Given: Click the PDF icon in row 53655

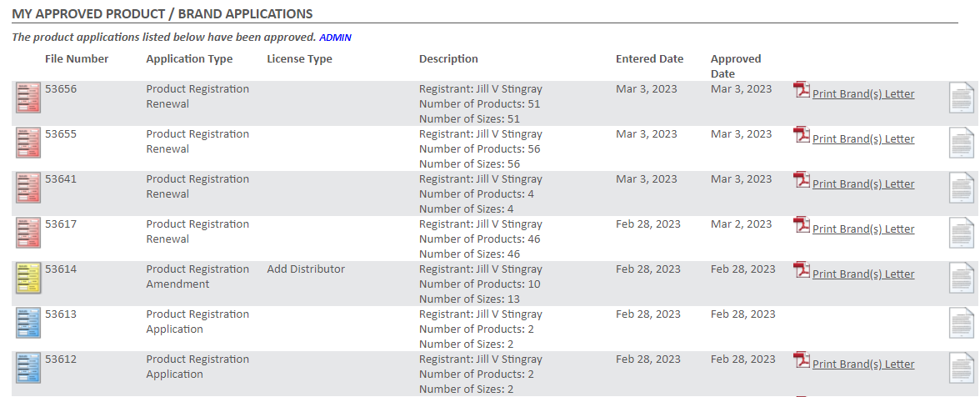Looking at the screenshot, I should pyautogui.click(x=802, y=135).
